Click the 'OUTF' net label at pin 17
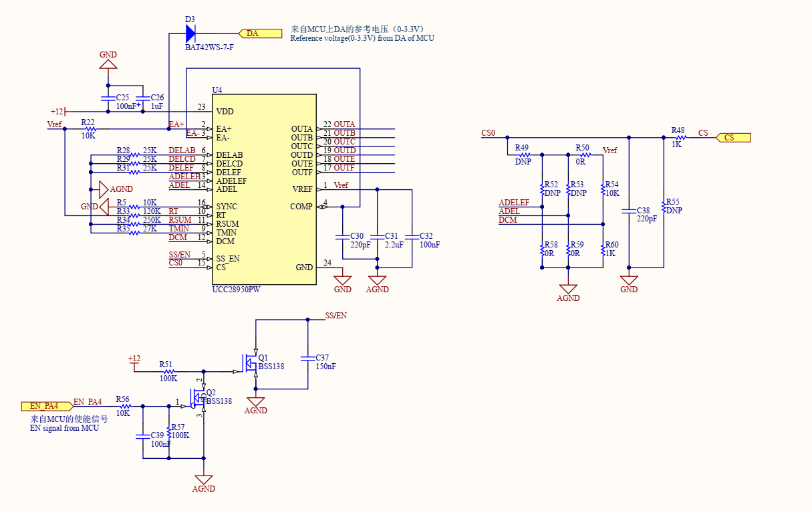The image size is (812, 511). (x=344, y=169)
